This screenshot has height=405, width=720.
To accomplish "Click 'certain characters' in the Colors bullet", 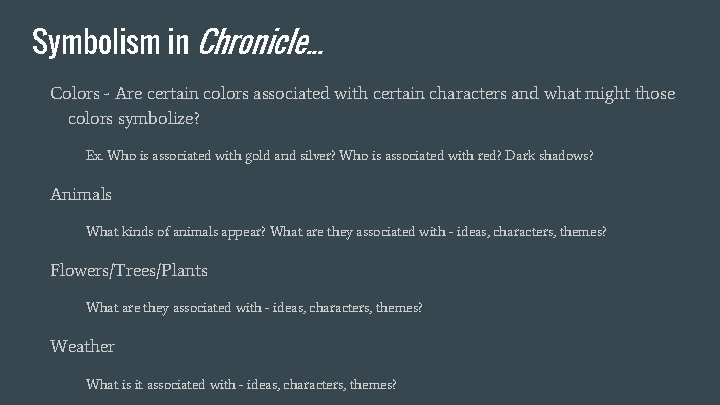I will coord(439,93).
